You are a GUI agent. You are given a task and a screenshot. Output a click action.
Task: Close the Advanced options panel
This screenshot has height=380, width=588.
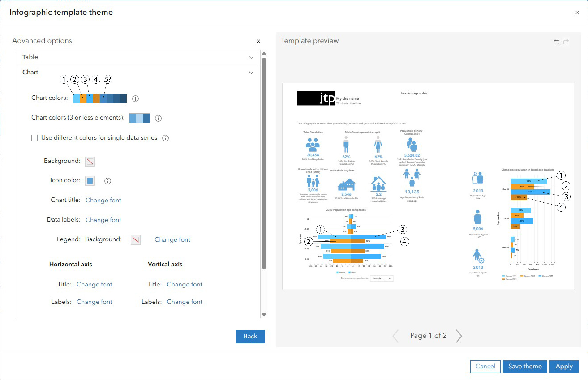[258, 41]
